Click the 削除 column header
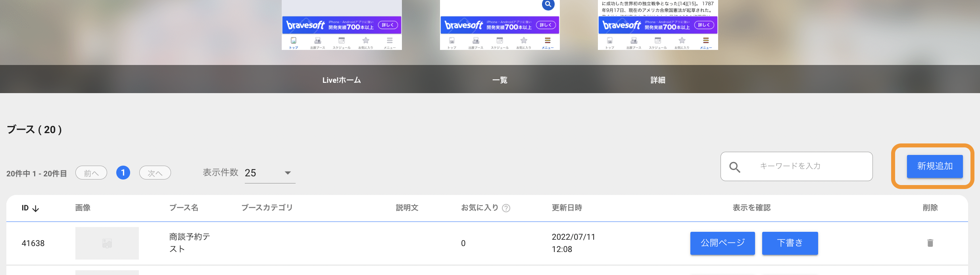Viewport: 980px width, 275px height. pos(930,208)
